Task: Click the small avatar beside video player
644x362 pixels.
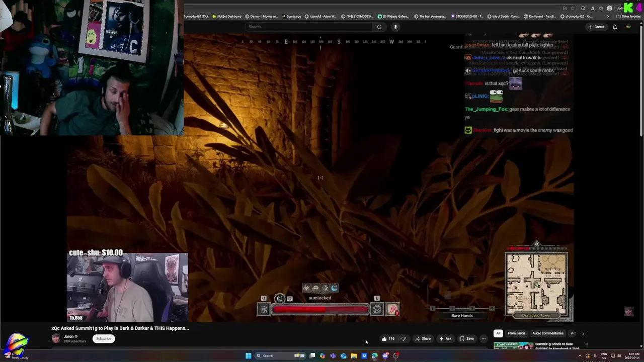Action: point(628,311)
